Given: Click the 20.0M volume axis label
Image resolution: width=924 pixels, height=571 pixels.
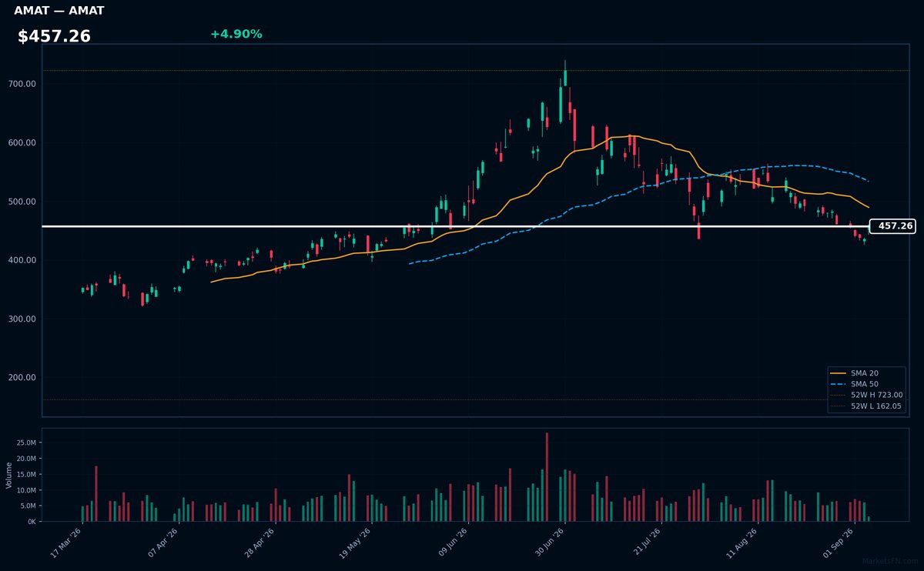Looking at the screenshot, I should [27, 459].
